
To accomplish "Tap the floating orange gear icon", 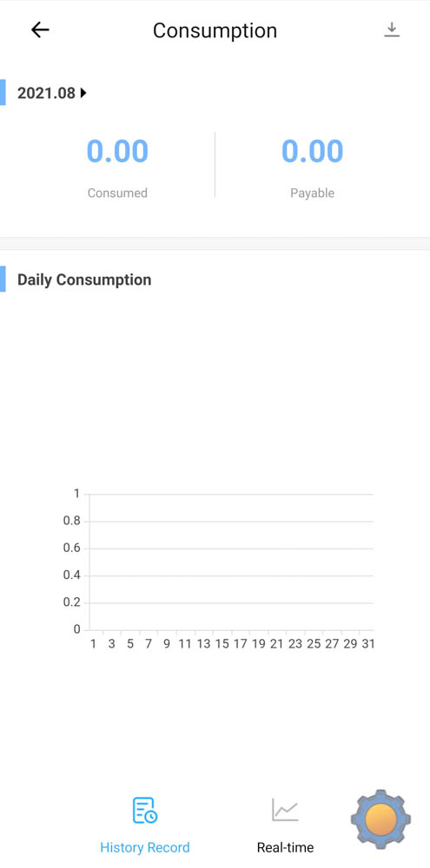I will pyautogui.click(x=380, y=820).
